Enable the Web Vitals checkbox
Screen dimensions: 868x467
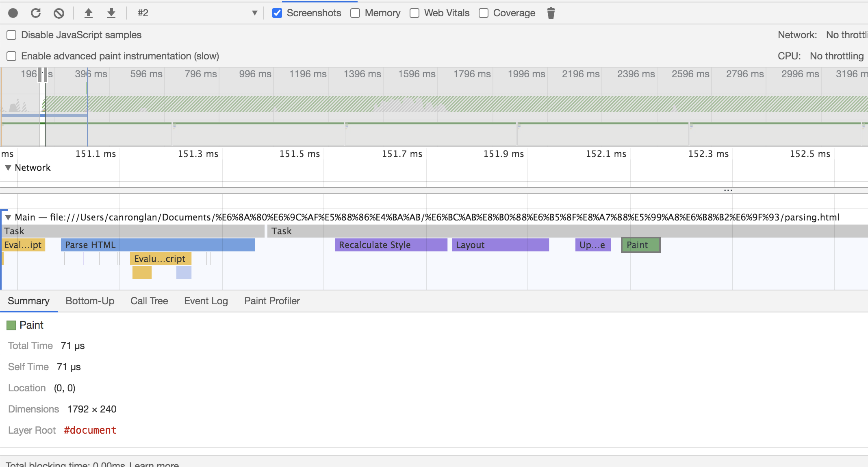coord(414,13)
